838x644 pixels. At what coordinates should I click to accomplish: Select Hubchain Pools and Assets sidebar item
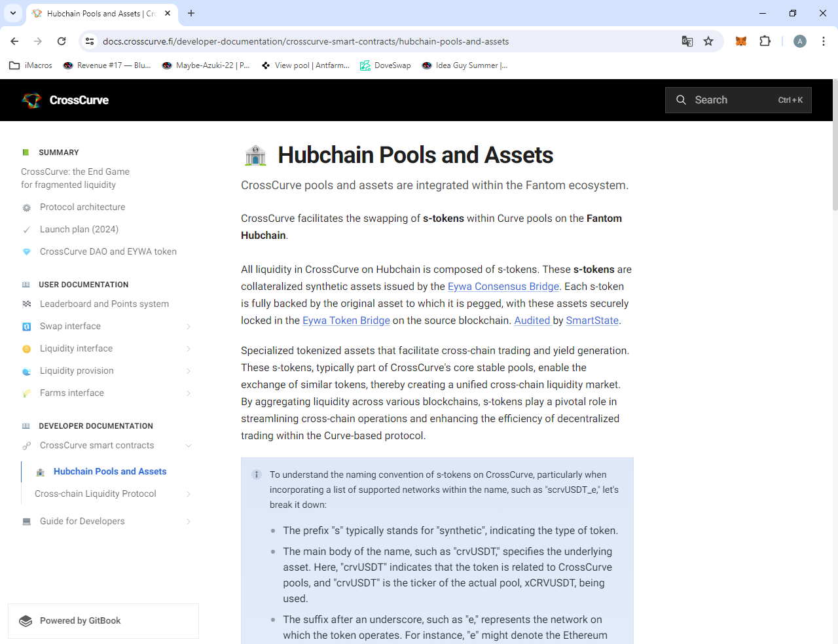pos(110,471)
